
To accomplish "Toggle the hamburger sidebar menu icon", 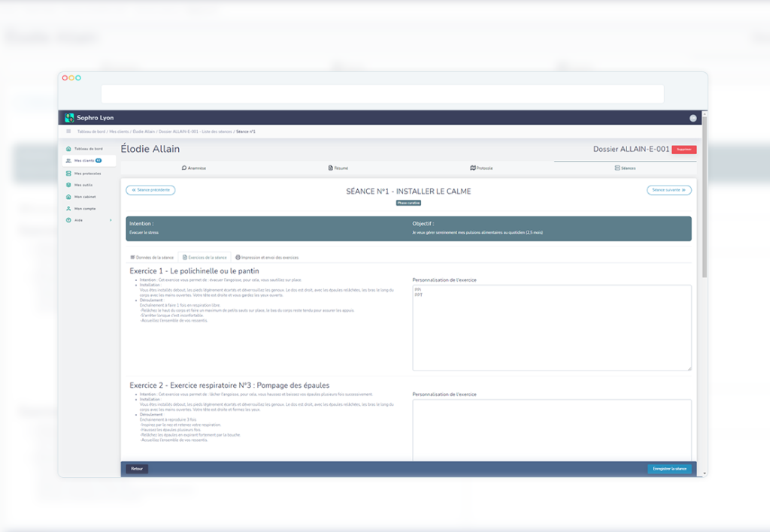I will pyautogui.click(x=68, y=131).
